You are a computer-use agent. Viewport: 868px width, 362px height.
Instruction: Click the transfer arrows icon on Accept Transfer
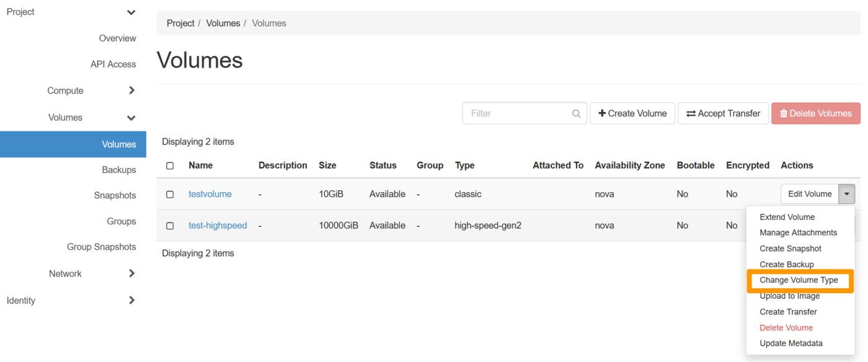coord(691,113)
